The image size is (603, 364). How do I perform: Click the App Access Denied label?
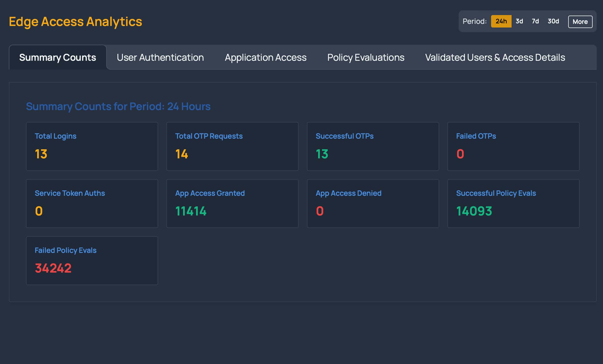pos(349,193)
